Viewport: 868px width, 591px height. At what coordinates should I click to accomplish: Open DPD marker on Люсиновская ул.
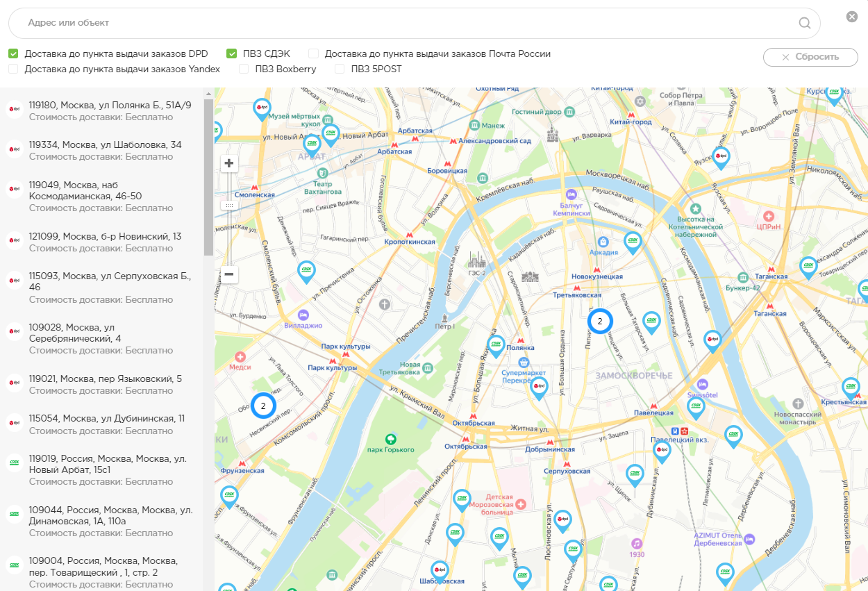[x=563, y=522]
